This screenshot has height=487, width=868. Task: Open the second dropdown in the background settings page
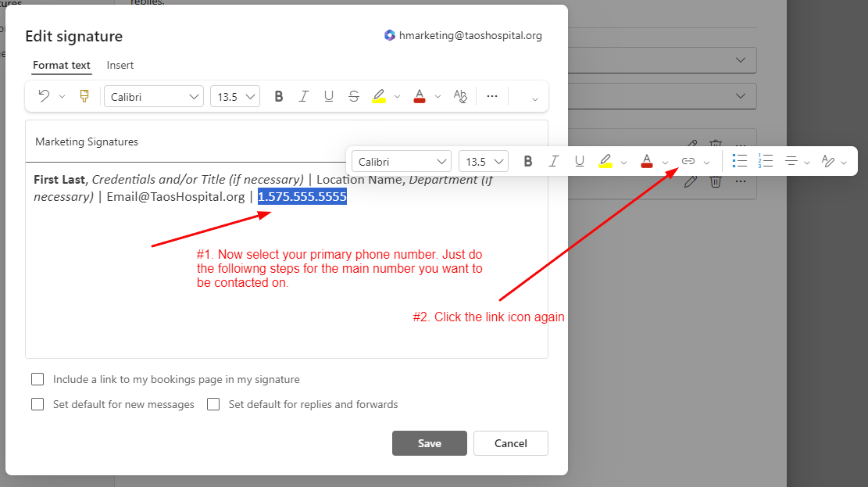pos(662,96)
